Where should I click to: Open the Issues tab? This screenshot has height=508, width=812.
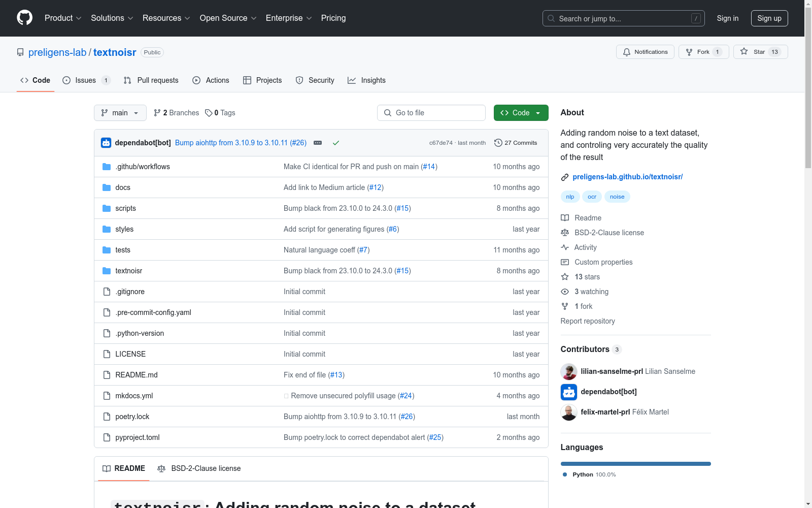86,80
